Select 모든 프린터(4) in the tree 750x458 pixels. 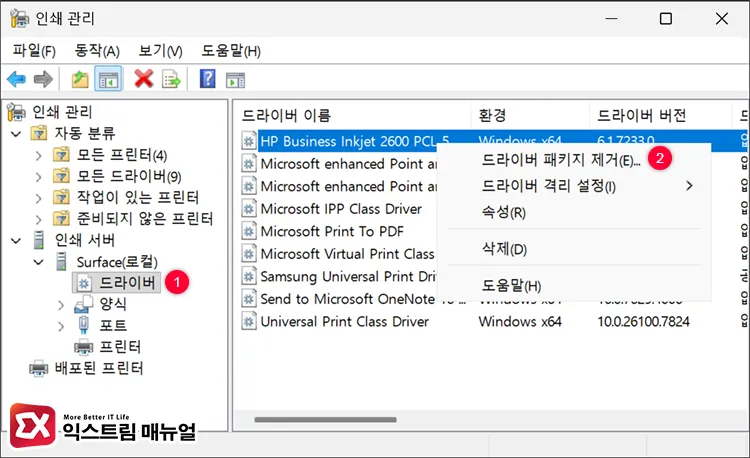click(x=122, y=155)
